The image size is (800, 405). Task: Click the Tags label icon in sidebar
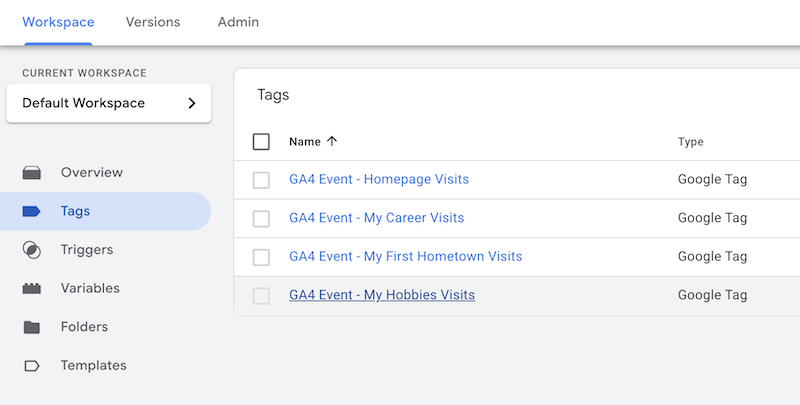coord(32,211)
